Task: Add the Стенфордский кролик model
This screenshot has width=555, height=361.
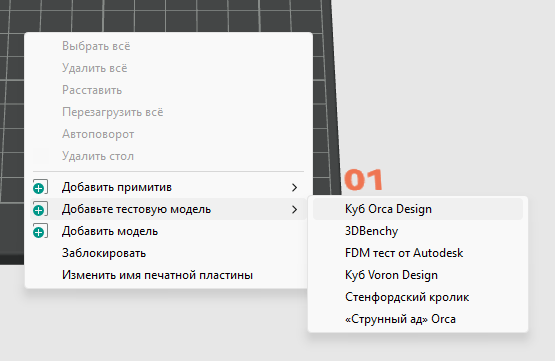Action: click(418, 297)
